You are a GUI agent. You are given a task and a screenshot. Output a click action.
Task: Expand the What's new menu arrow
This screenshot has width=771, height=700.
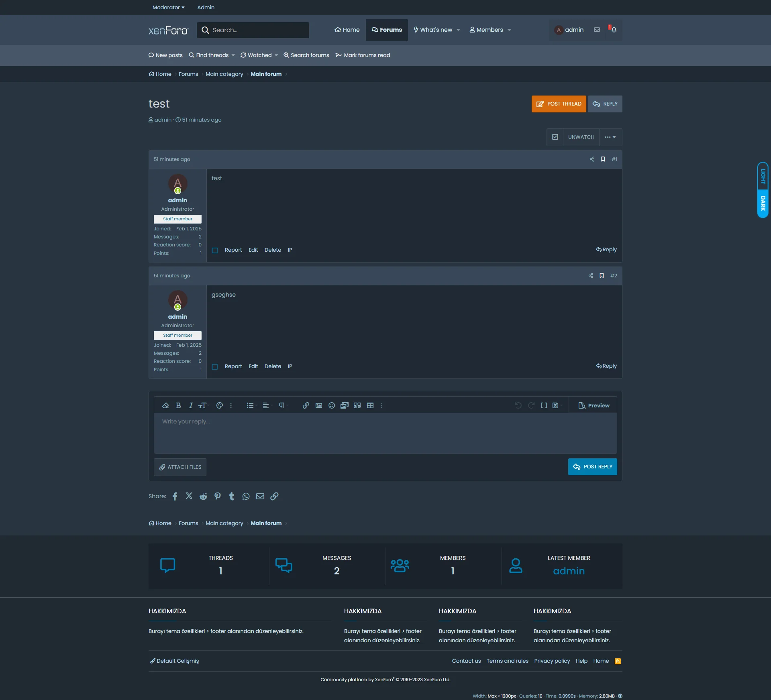click(458, 30)
